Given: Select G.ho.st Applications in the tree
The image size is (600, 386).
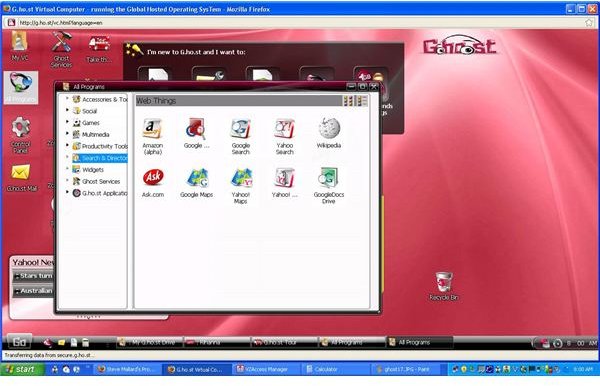Looking at the screenshot, I should click(100, 193).
